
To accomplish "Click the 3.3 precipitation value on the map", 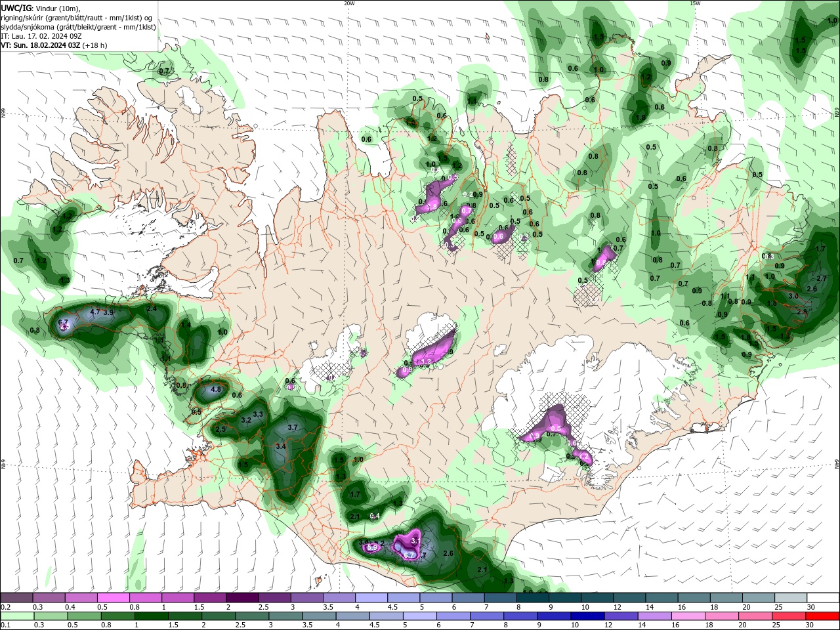I will tap(258, 414).
